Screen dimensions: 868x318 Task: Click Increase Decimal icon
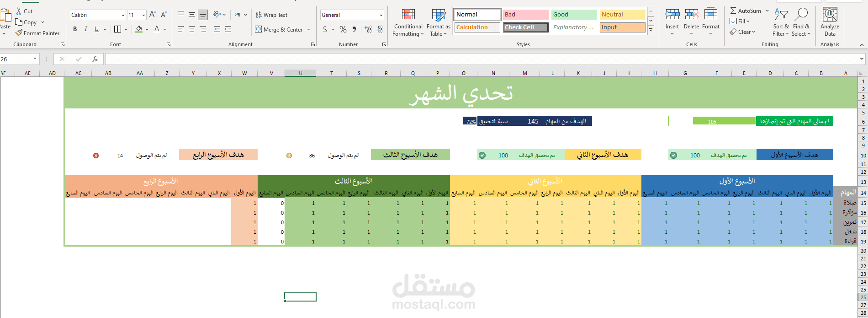[368, 29]
